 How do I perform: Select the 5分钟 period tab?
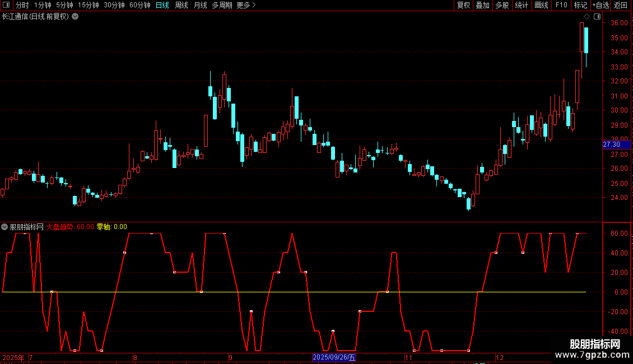[64, 5]
